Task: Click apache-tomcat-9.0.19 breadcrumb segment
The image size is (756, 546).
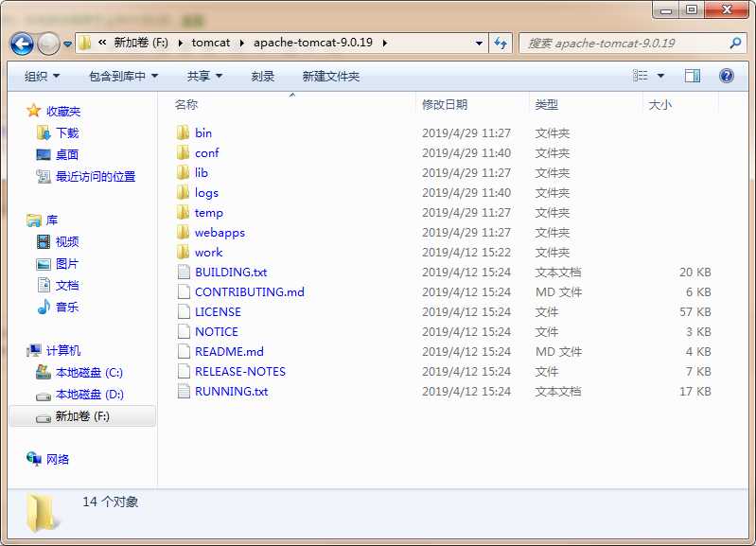Action: click(x=313, y=43)
